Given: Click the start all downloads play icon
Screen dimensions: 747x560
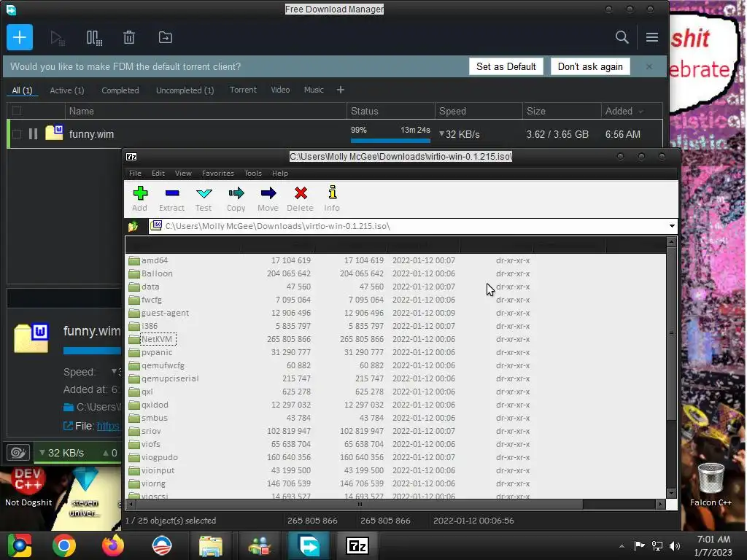Looking at the screenshot, I should [57, 38].
